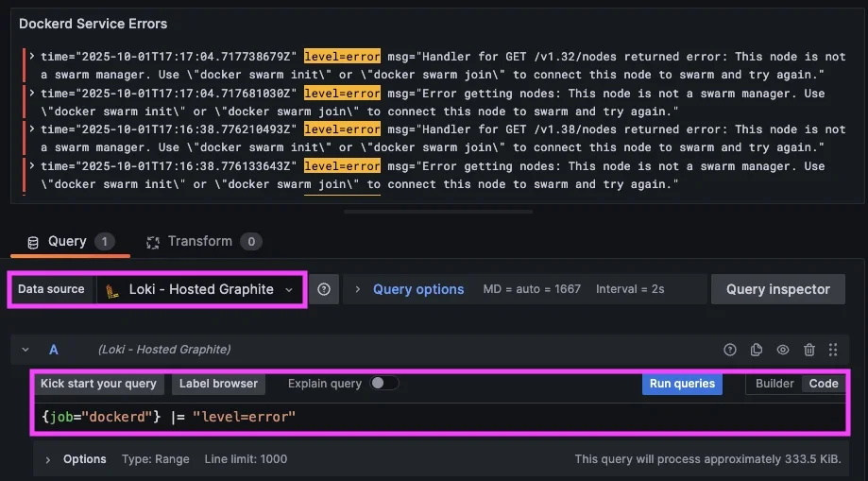Expand the Options row below the query

[48, 459]
